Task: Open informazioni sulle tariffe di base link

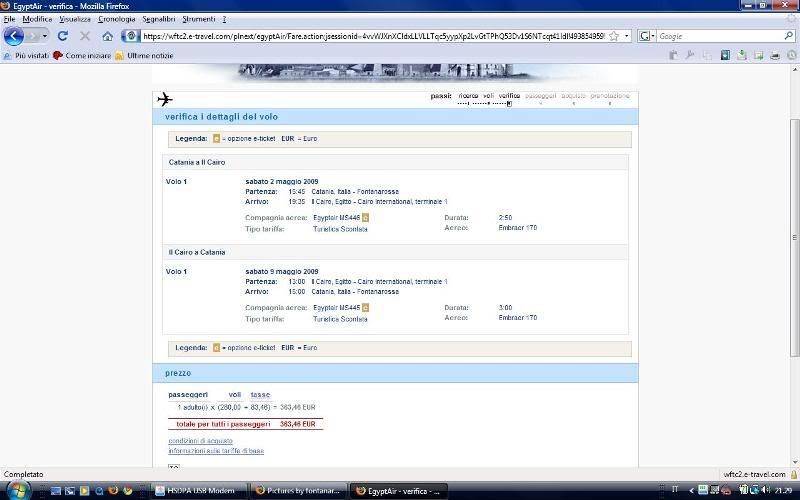Action: [216, 451]
